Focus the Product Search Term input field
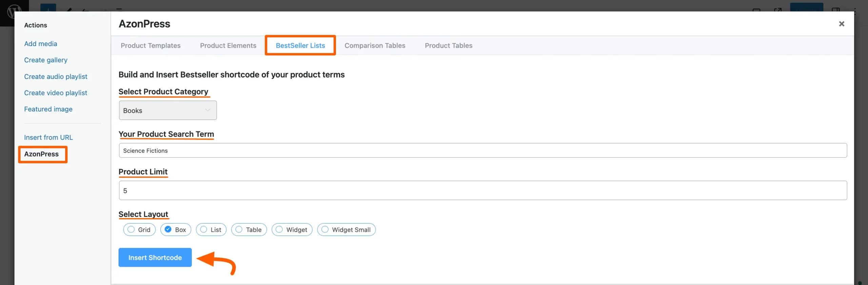This screenshot has width=868, height=285. pos(482,150)
